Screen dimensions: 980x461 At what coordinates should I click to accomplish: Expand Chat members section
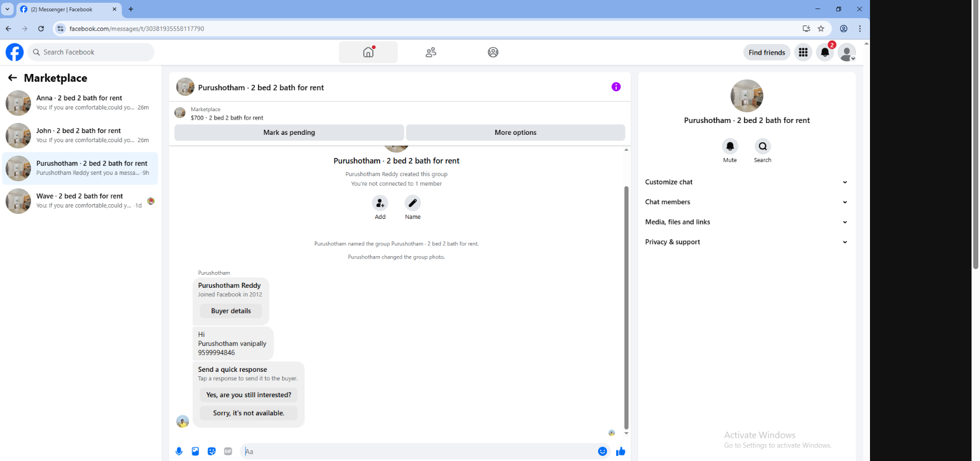pyautogui.click(x=746, y=202)
